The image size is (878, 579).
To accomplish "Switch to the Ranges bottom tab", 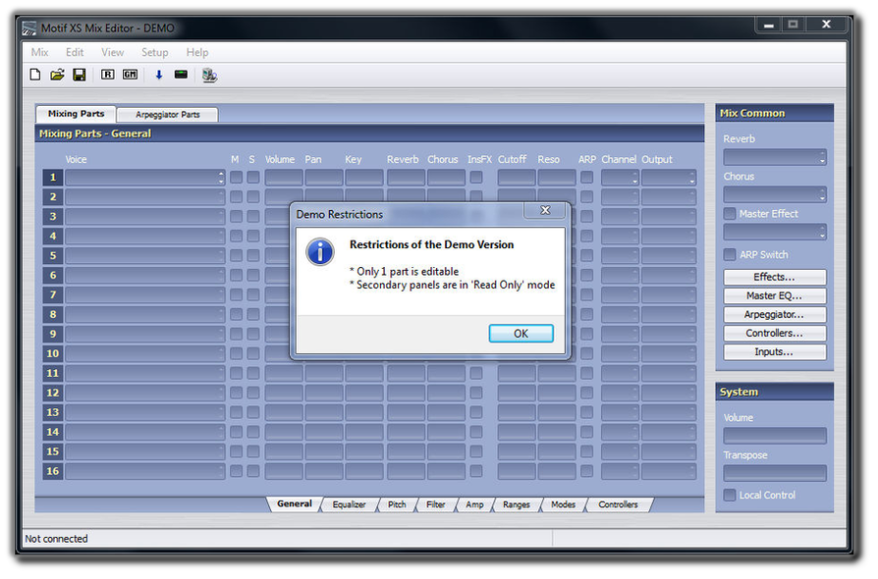I will tap(516, 505).
